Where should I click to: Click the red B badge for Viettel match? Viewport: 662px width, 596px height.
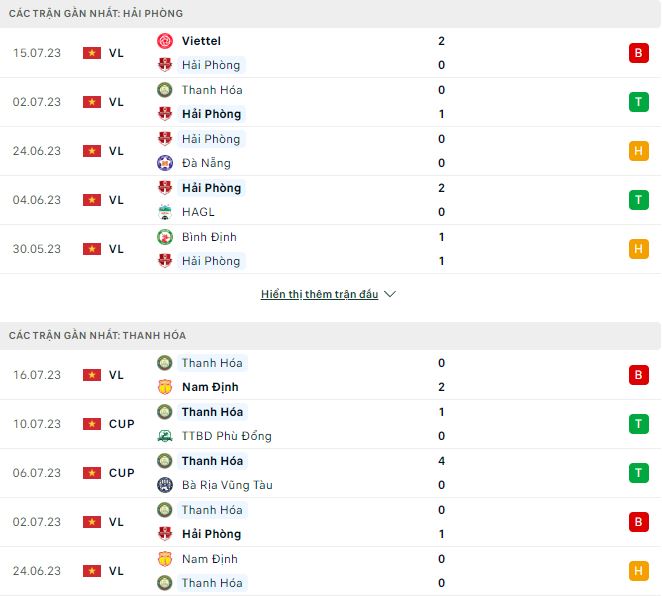[639, 53]
